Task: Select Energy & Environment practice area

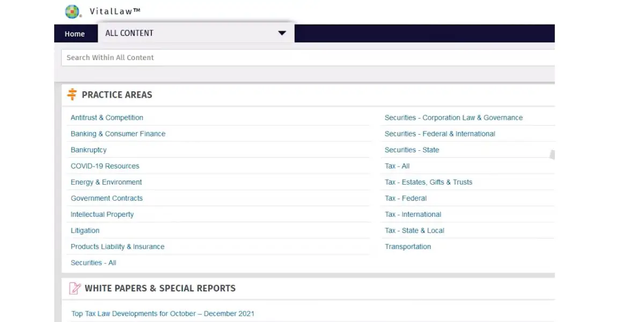Action: (x=106, y=182)
